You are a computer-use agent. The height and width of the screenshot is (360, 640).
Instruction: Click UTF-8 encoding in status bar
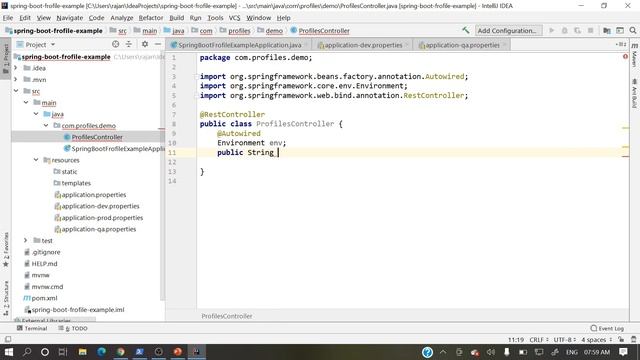[x=564, y=340]
